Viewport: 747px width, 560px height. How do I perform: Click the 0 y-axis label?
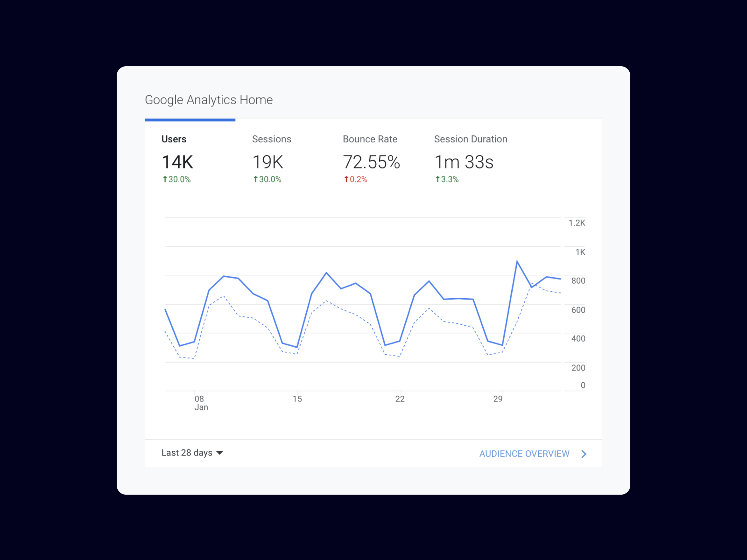pos(583,385)
